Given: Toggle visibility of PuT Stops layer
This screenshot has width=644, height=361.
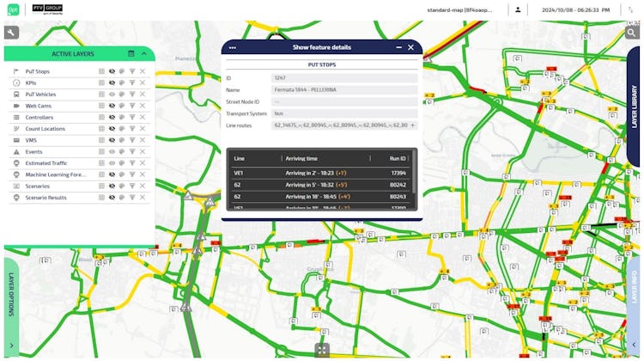Looking at the screenshot, I should (x=112, y=71).
